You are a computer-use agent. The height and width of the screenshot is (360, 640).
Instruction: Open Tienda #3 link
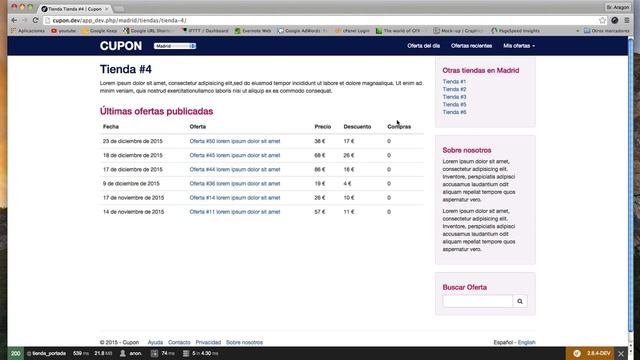point(454,97)
